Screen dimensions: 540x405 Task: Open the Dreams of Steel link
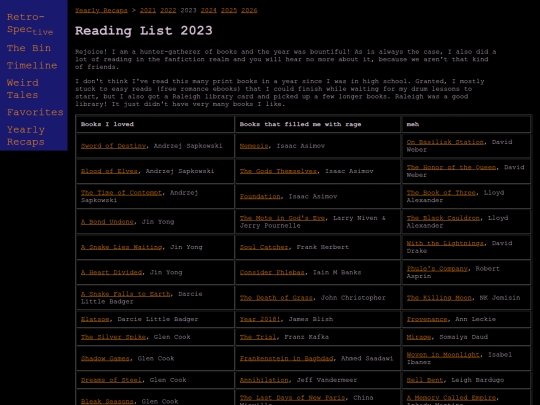coord(111,380)
